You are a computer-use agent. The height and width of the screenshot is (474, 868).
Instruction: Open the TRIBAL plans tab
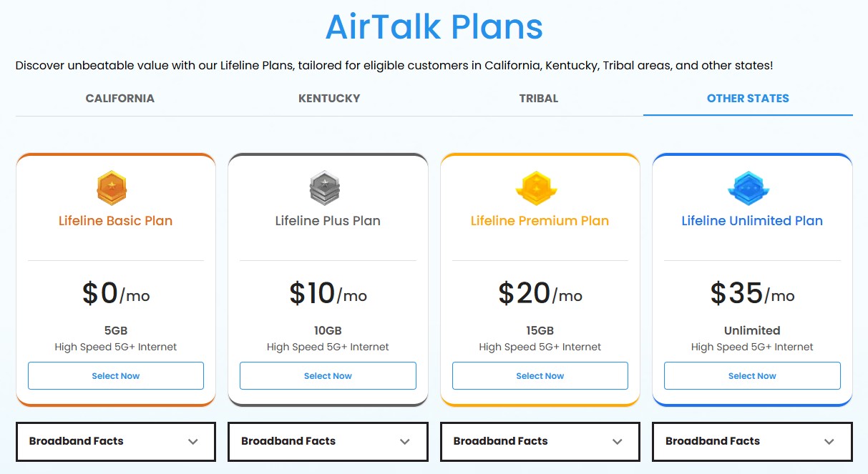coord(538,98)
